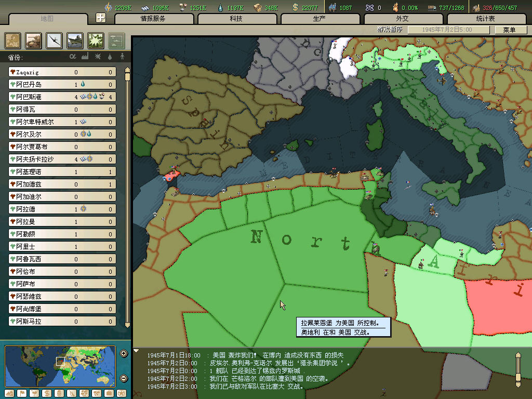Select the land units tank icon

pyautogui.click(x=34, y=41)
